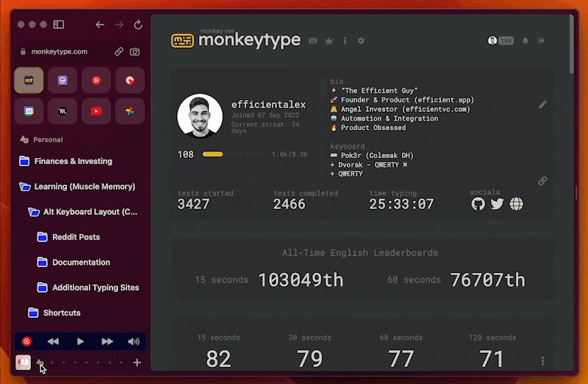Open the about info icon
This screenshot has width=588, height=384.
(x=345, y=41)
